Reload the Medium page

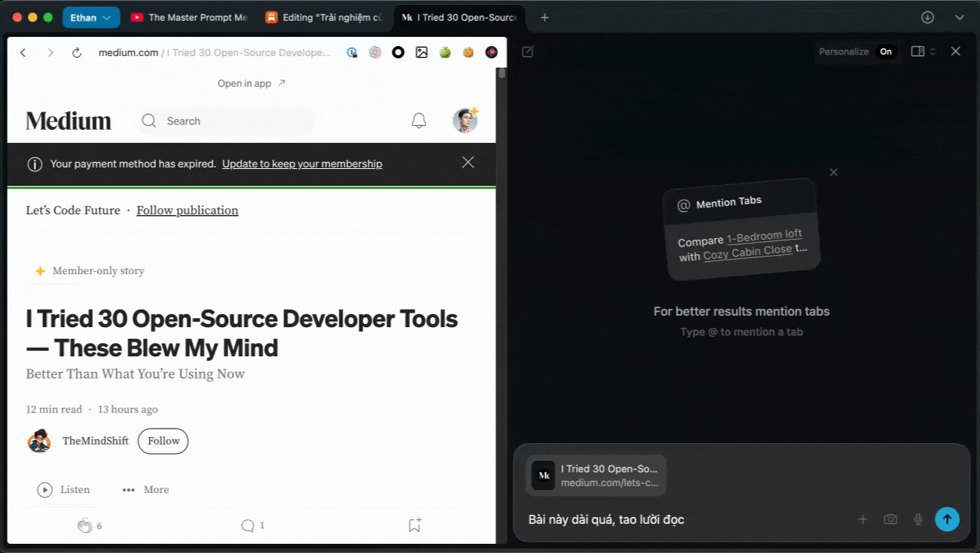coord(77,52)
